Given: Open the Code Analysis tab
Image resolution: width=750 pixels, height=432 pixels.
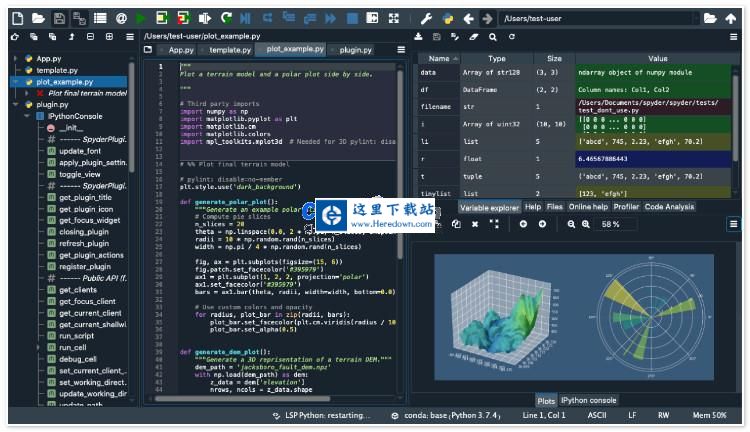Looking at the screenshot, I should (669, 207).
